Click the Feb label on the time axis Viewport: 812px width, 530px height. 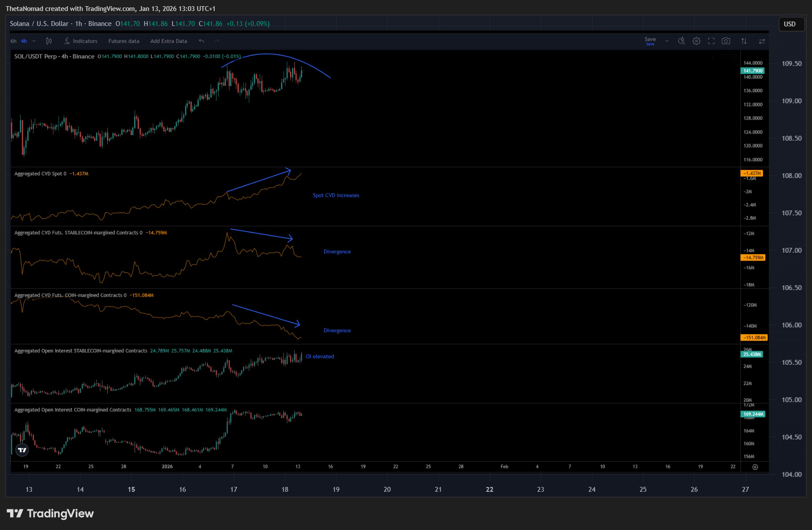pos(505,467)
